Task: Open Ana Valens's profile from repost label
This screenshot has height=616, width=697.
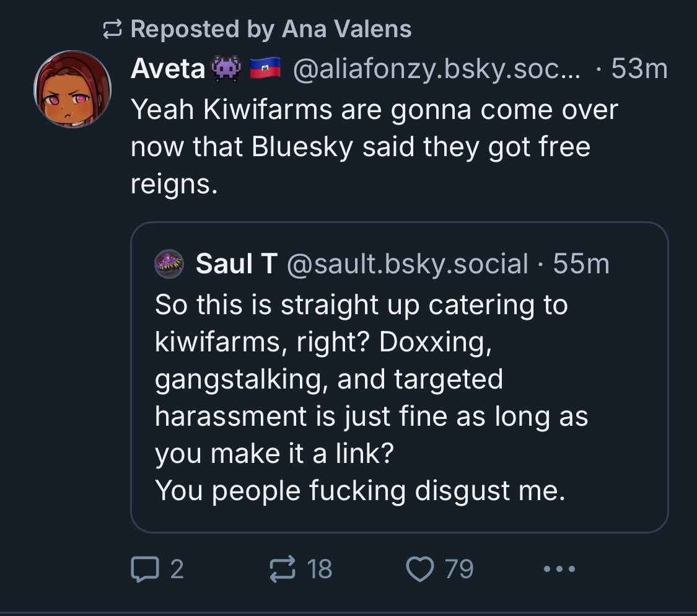Action: [x=347, y=29]
